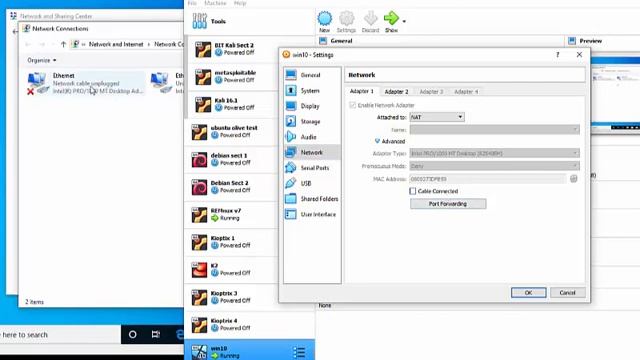The height and width of the screenshot is (360, 640).
Task: Select the Kioptrix 4 machine icon
Action: [199, 325]
